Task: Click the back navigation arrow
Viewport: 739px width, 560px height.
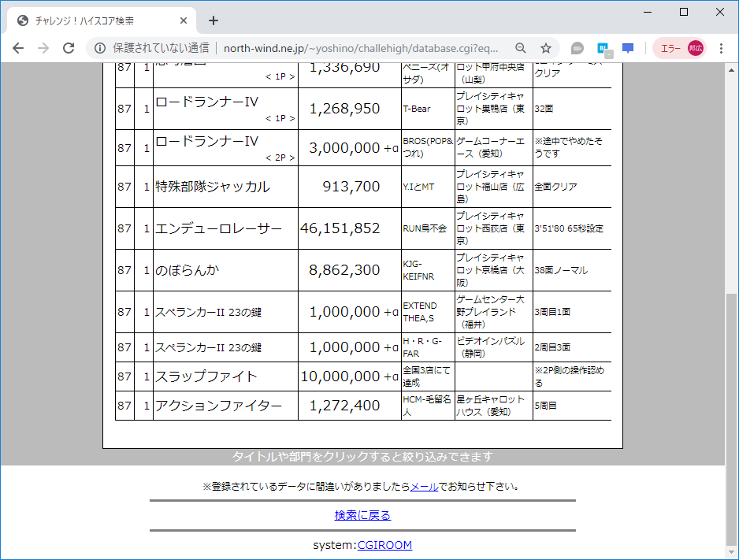Action: point(17,48)
